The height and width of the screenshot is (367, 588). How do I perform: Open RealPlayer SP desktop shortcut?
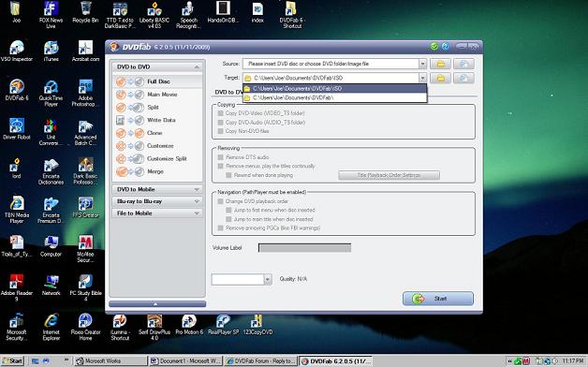223,325
